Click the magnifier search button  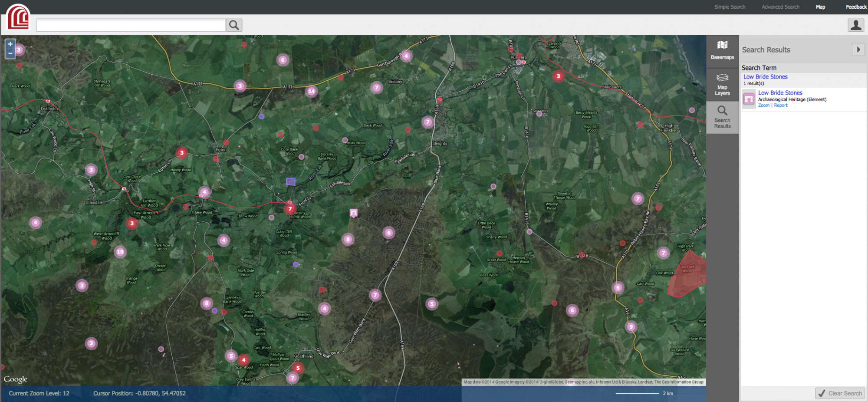(x=234, y=25)
